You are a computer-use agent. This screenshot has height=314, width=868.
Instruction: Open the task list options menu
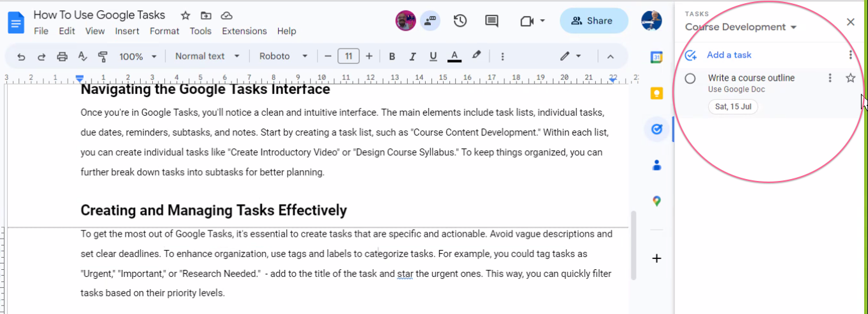pyautogui.click(x=850, y=55)
